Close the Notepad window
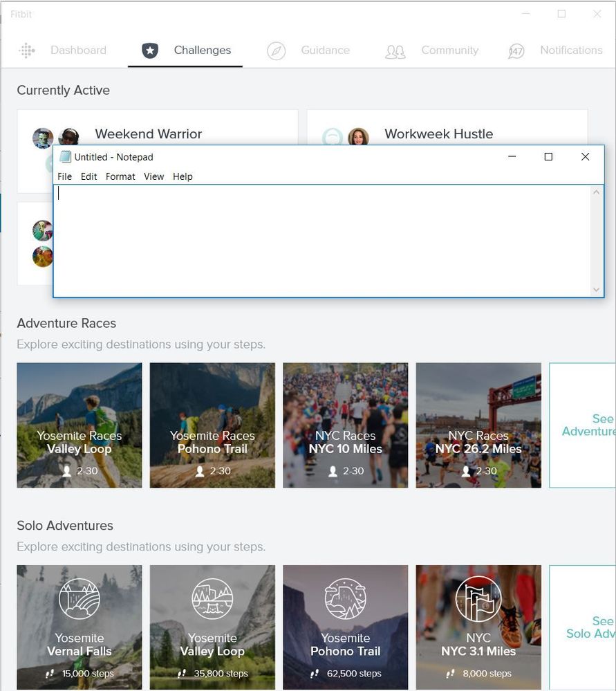This screenshot has width=616, height=691. click(x=585, y=156)
